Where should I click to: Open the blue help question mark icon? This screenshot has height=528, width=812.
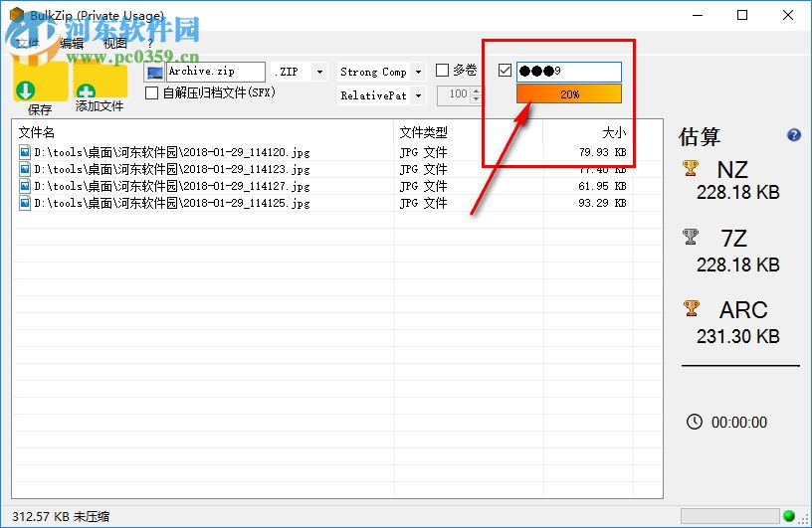point(793,135)
